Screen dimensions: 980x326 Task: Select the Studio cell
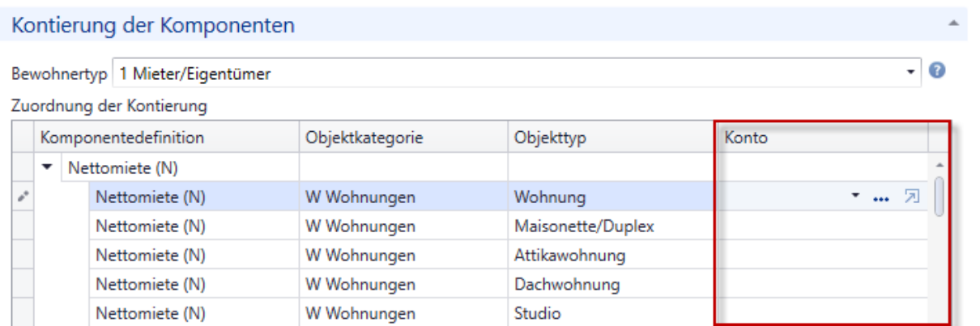tap(611, 313)
